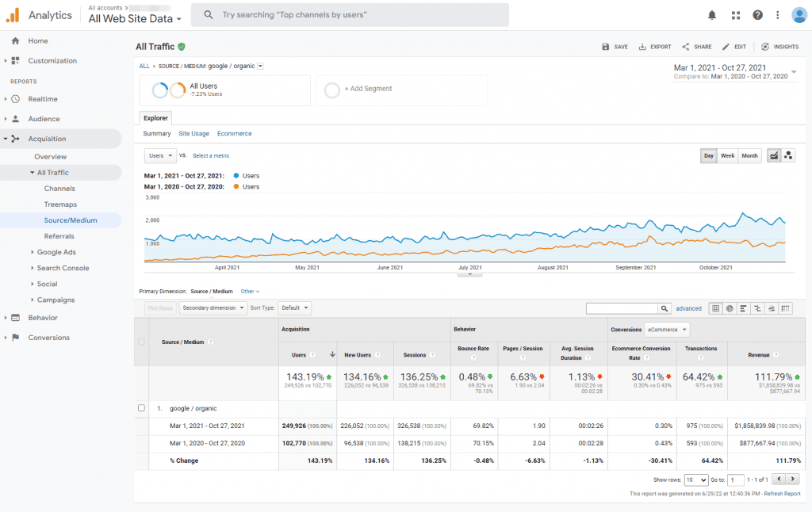
Task: Toggle the Week granularity for the chart
Action: [727, 155]
